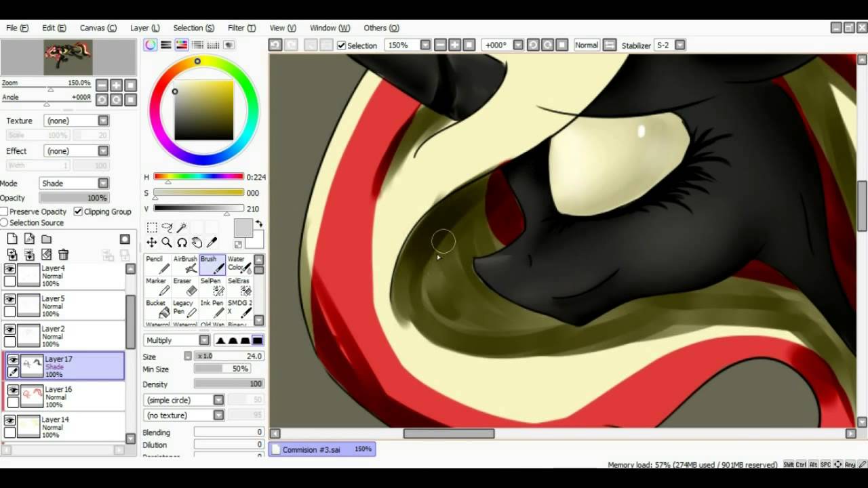Select the Ink Pen tool
The width and height of the screenshot is (868, 488).
tap(212, 309)
